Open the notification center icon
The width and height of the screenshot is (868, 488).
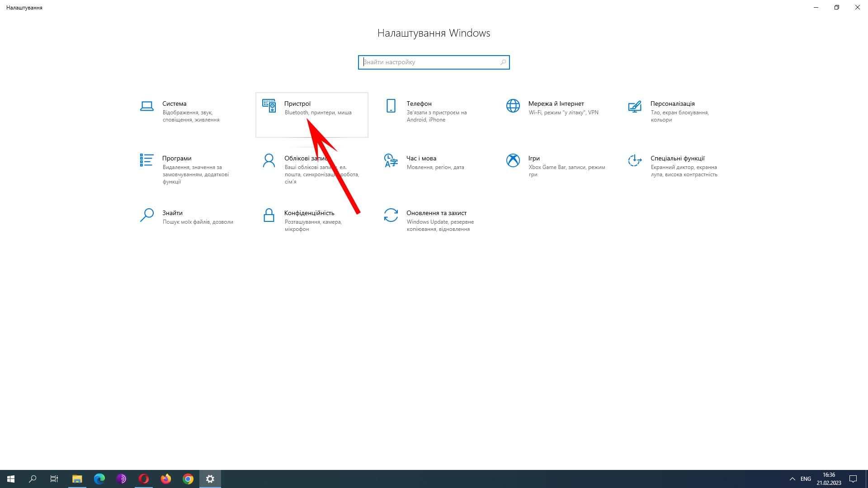853,479
